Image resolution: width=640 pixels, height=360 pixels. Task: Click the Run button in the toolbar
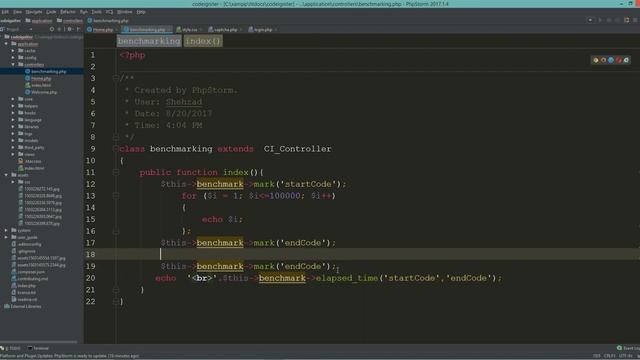click(600, 20)
